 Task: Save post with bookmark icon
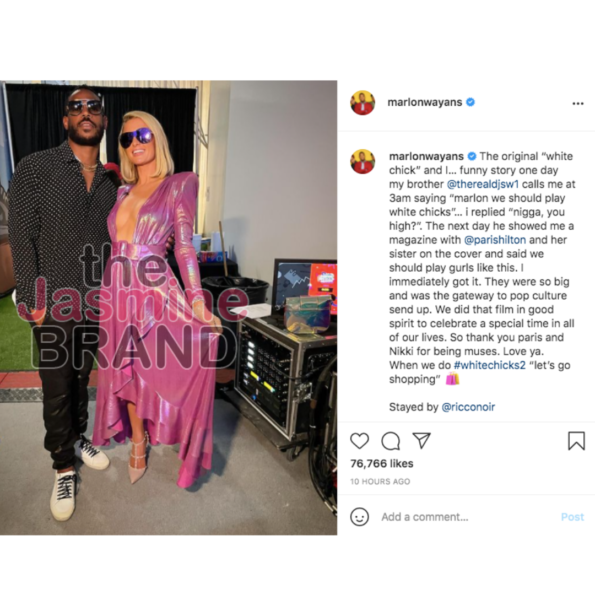pyautogui.click(x=576, y=441)
